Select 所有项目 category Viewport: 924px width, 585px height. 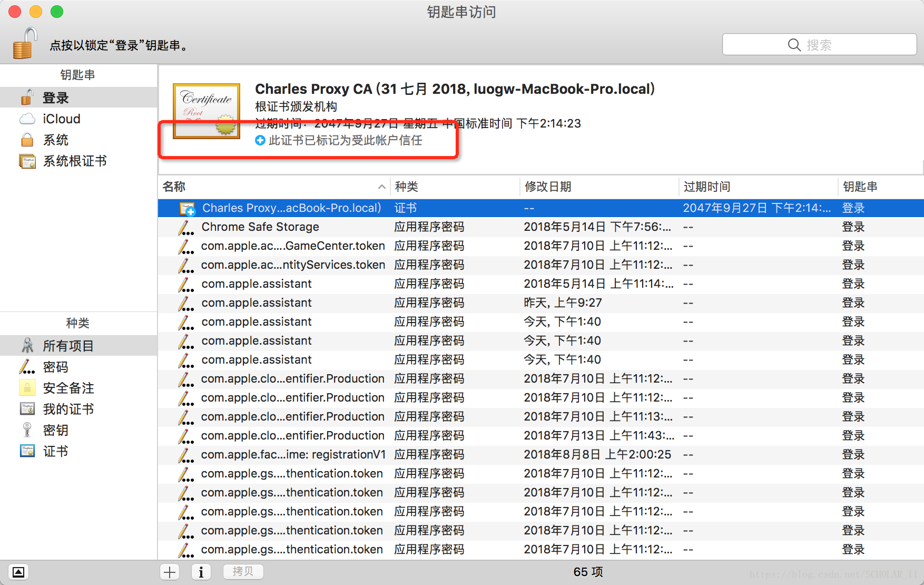[78, 346]
